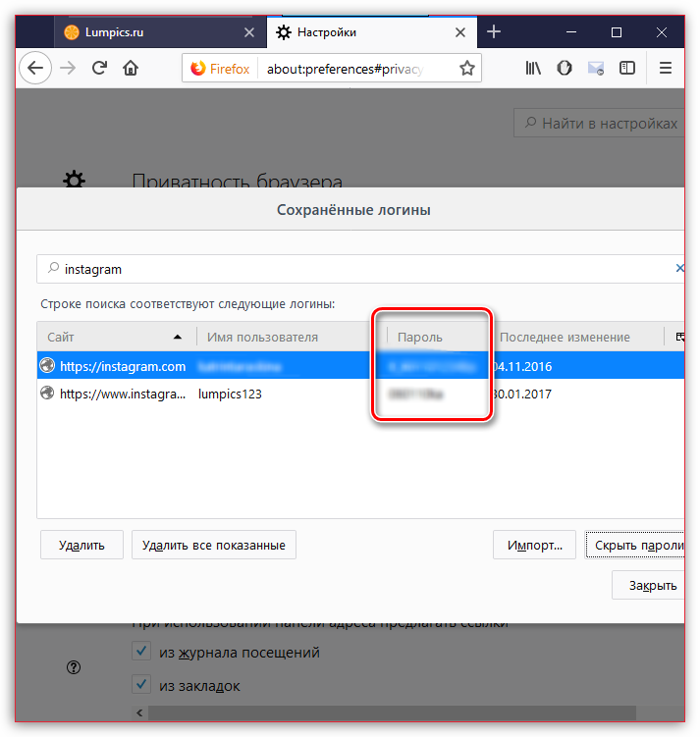This screenshot has height=737, width=700.
Task: Toggle the 'из журнала посещений' checkbox
Action: pos(141,652)
